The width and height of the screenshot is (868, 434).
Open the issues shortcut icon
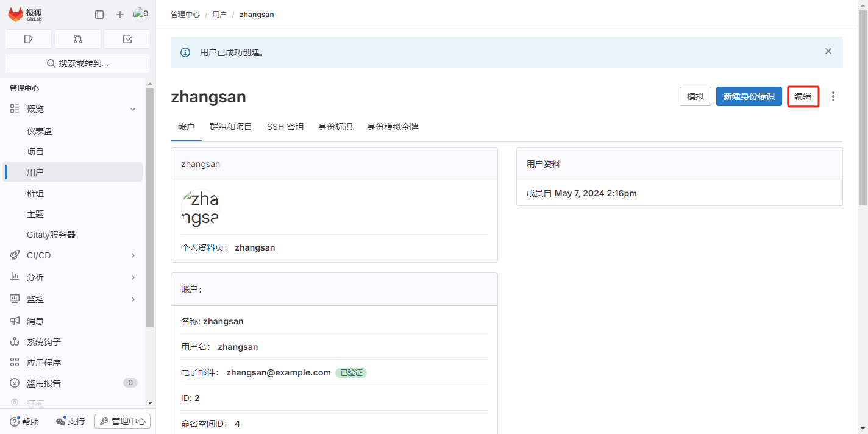[29, 39]
